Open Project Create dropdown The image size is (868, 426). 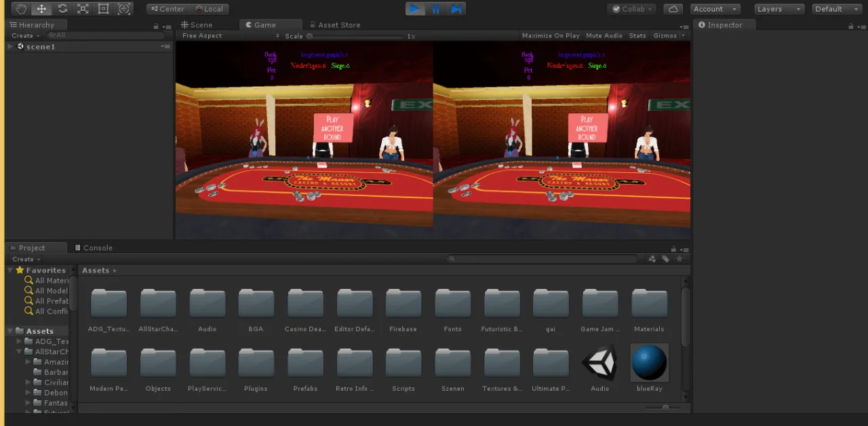tap(26, 259)
